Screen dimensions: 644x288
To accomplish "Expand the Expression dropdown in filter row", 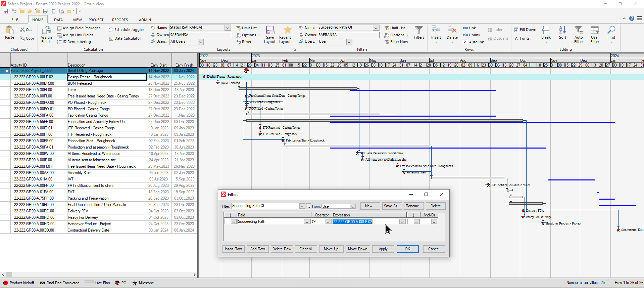I will pos(402,222).
